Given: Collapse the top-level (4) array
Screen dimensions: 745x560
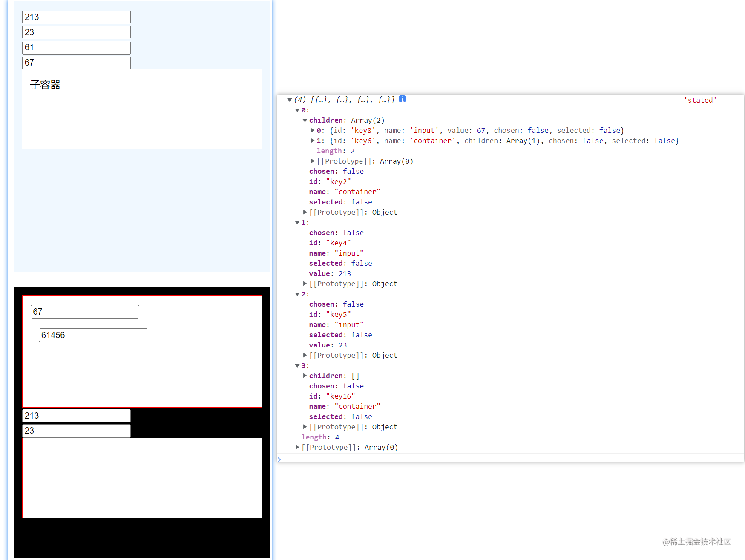Looking at the screenshot, I should pyautogui.click(x=290, y=100).
